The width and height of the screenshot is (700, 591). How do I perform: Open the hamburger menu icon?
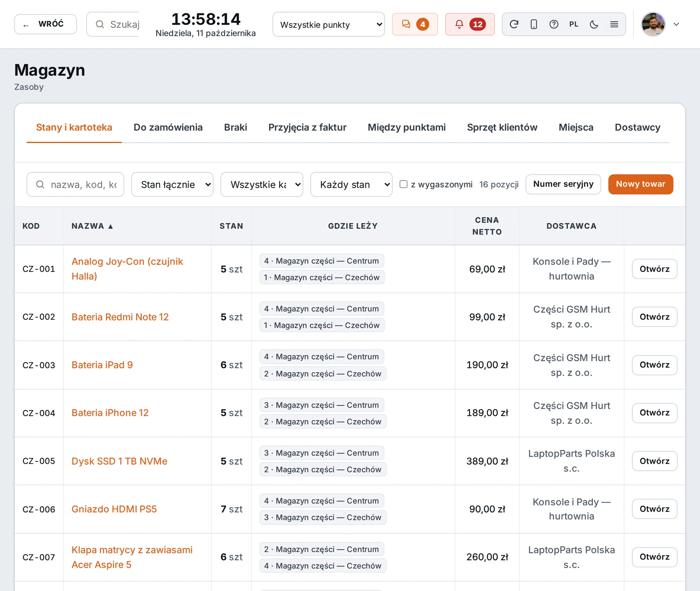pyautogui.click(x=614, y=24)
